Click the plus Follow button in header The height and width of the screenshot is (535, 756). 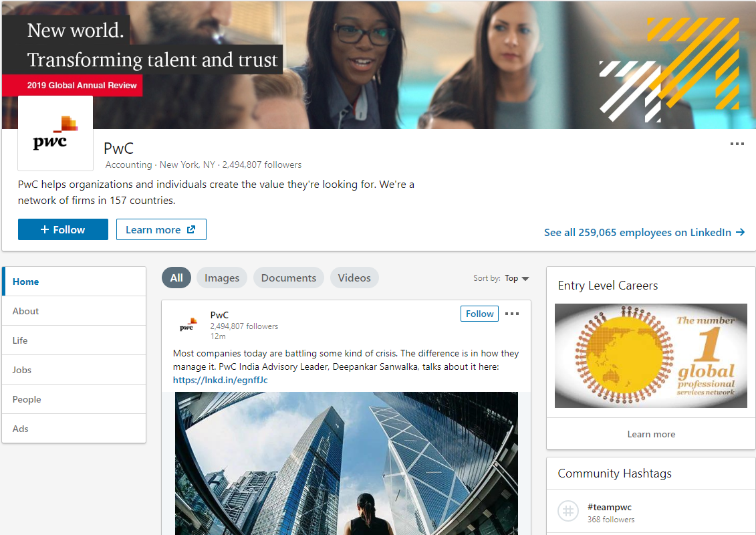(x=63, y=229)
